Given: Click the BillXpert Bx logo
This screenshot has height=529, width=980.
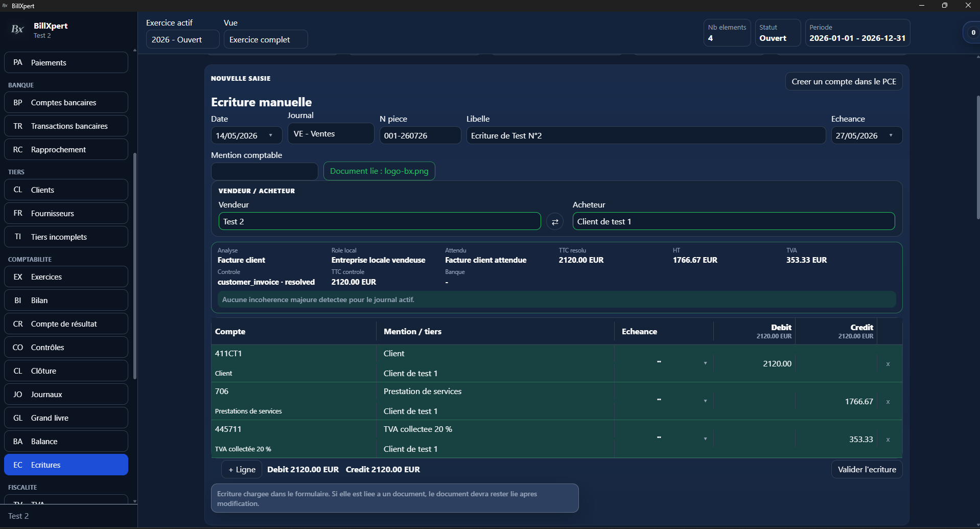Looking at the screenshot, I should [x=17, y=30].
